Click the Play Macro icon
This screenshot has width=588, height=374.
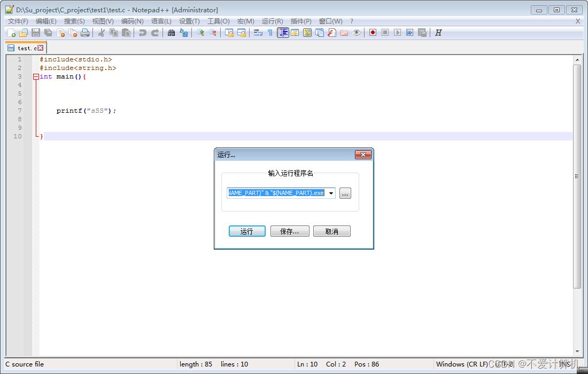(x=397, y=33)
